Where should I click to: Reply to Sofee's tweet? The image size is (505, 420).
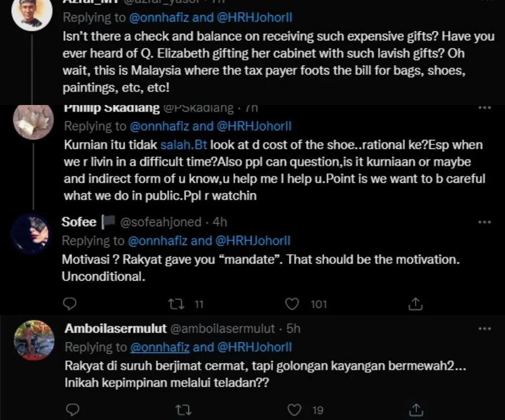(71, 303)
